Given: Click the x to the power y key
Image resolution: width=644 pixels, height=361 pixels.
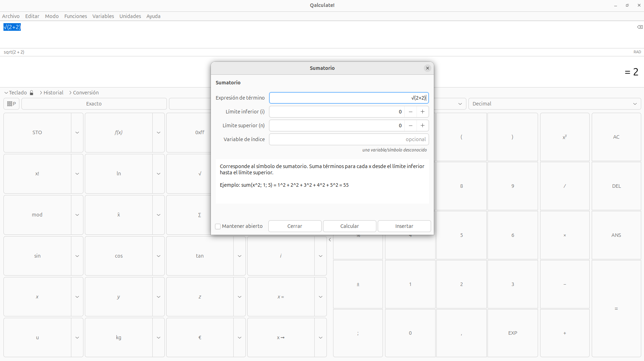Looking at the screenshot, I should click(x=564, y=137).
